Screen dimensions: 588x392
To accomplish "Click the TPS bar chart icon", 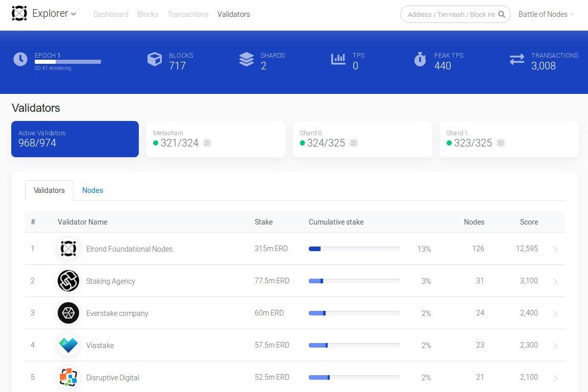I will pyautogui.click(x=338, y=59).
